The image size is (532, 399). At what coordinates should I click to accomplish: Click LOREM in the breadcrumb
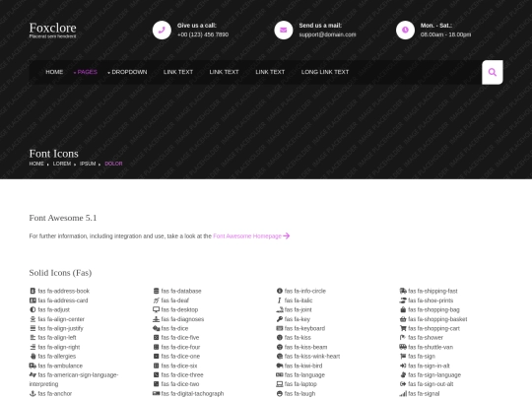tap(62, 164)
